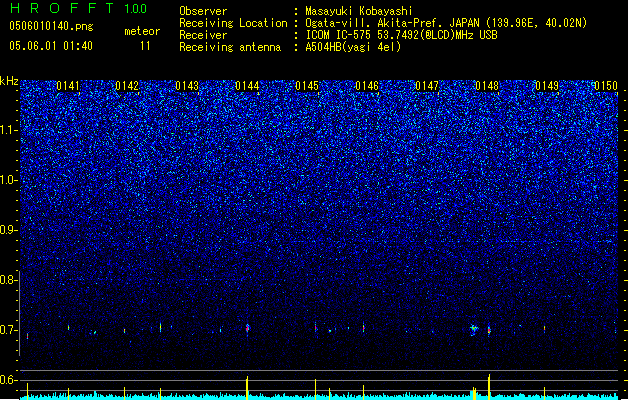Viewport: 629px width, 400px height.
Task: Click receiver value ICOM IC-575 53.7492 MHz USB
Action: point(401,35)
